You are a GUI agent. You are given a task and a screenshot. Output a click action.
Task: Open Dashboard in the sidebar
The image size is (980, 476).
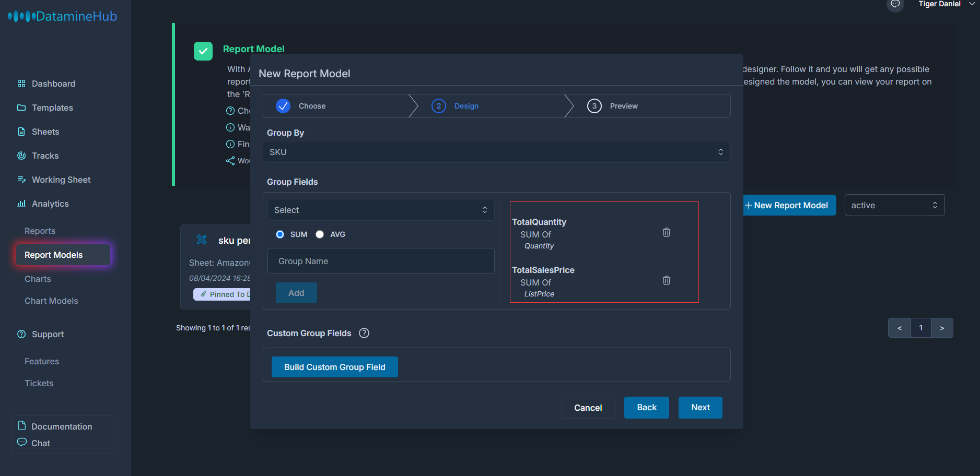53,84
